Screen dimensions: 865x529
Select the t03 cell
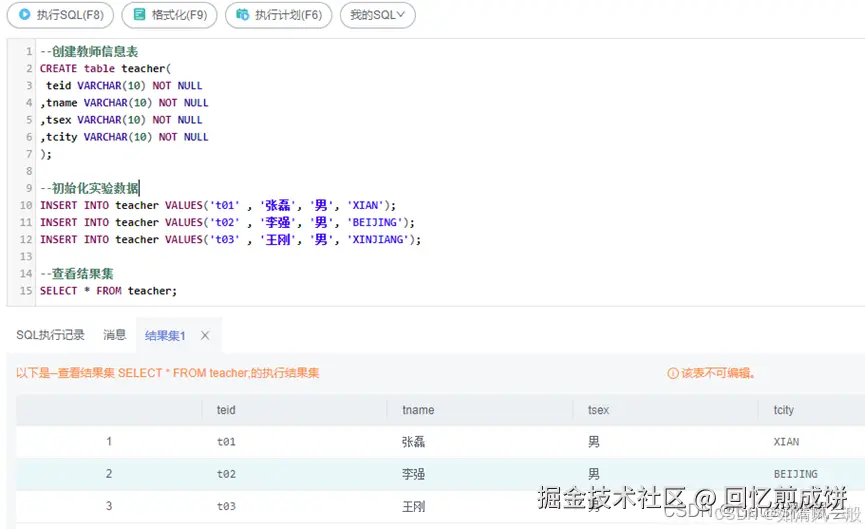tap(226, 506)
